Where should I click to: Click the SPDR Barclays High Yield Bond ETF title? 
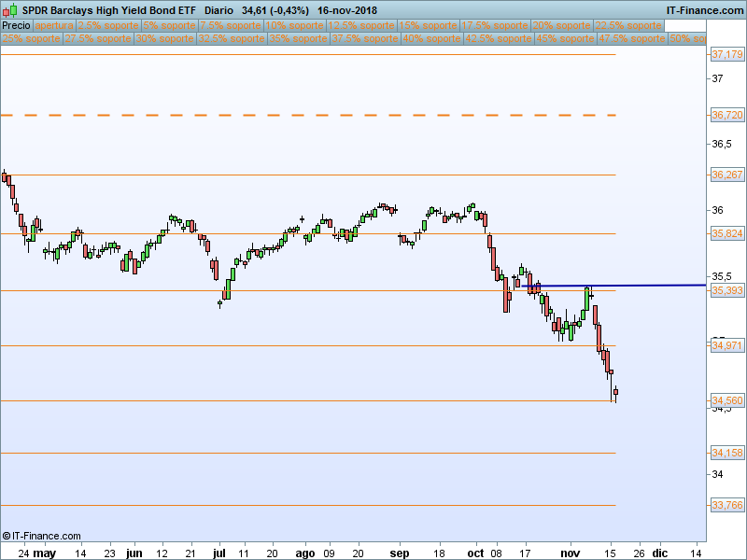pyautogui.click(x=109, y=10)
